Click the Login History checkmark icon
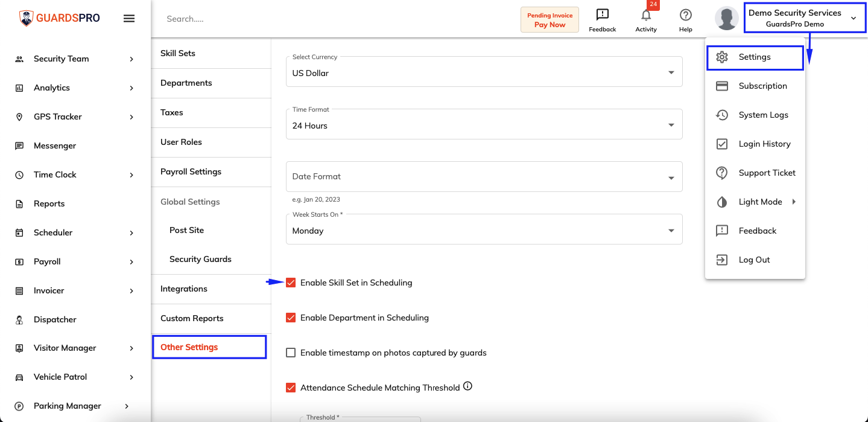This screenshot has width=868, height=422. tap(722, 144)
